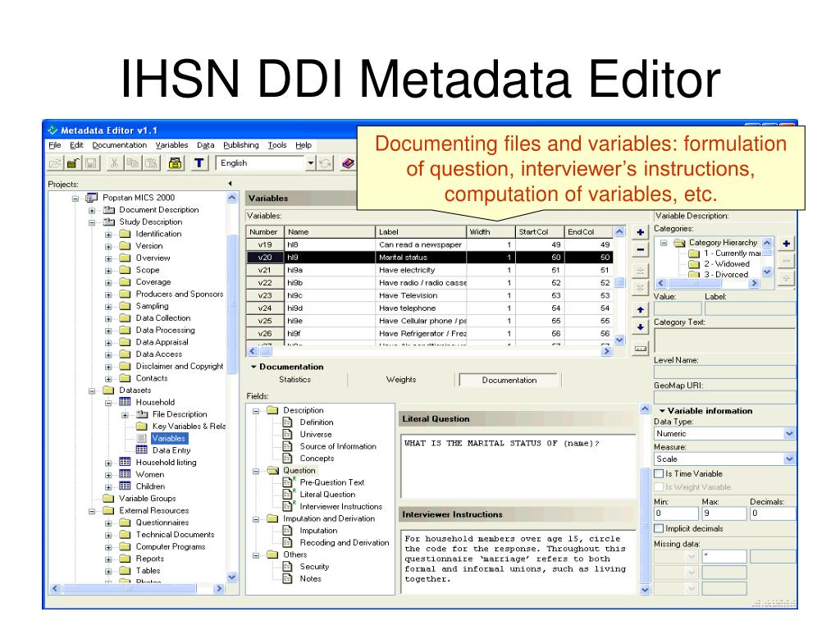Click the Data Entry grid icon
This screenshot has width=840, height=630.
(x=141, y=450)
